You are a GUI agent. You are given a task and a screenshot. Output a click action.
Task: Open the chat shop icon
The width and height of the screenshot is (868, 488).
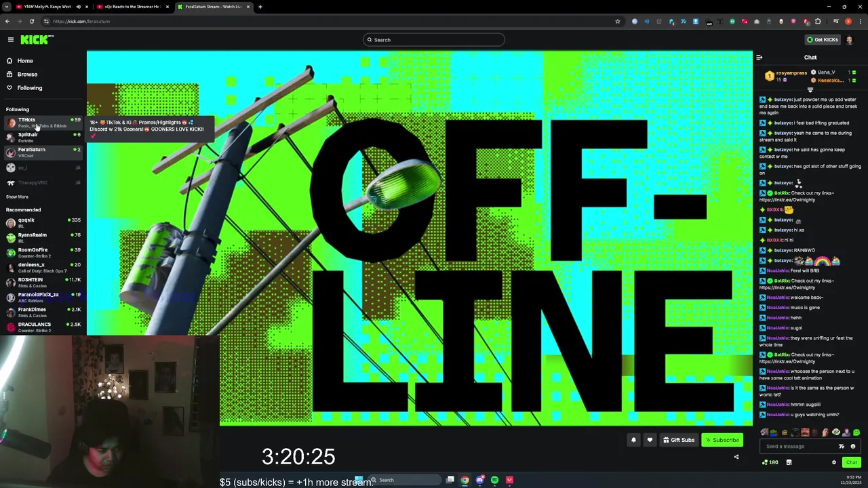tap(789, 462)
